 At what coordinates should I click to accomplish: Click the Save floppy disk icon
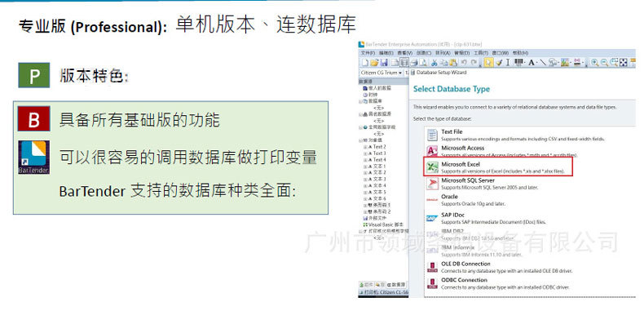click(384, 63)
